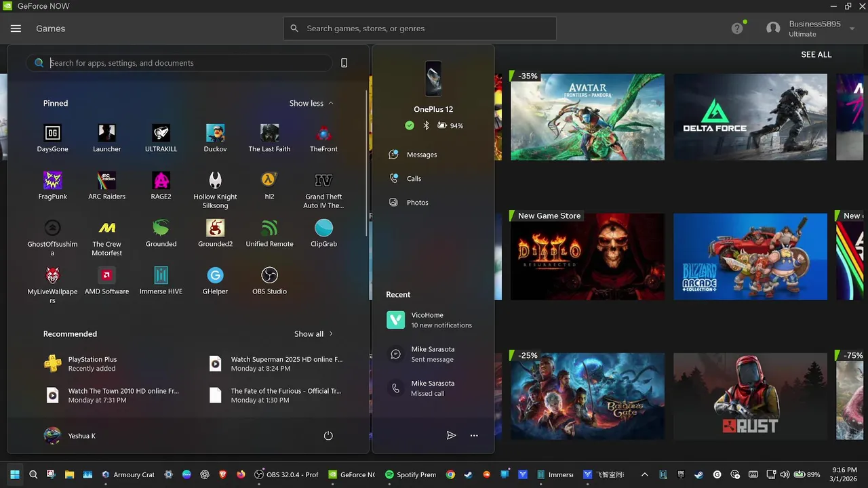
Task: Open Diablo II Resurrected game tile
Action: [x=587, y=257]
